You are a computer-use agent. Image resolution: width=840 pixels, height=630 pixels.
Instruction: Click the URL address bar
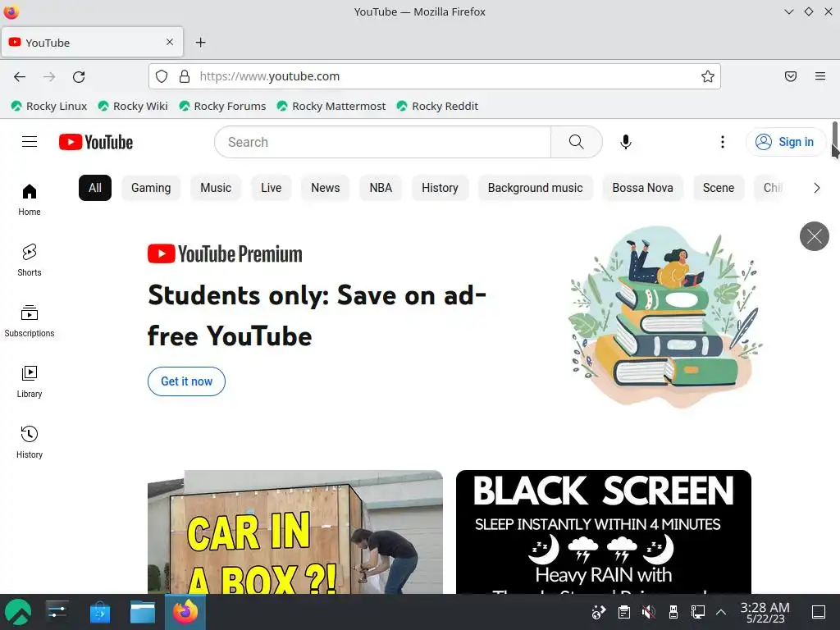pos(435,76)
